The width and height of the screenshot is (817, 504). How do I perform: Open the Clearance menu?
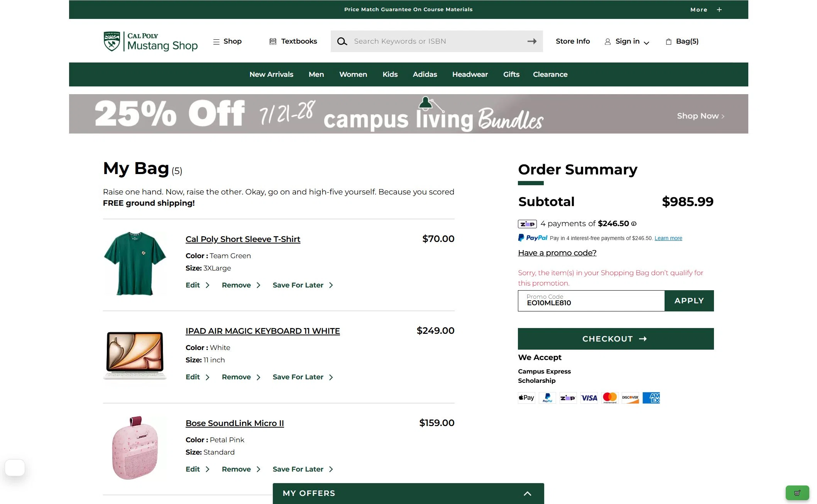(550, 74)
